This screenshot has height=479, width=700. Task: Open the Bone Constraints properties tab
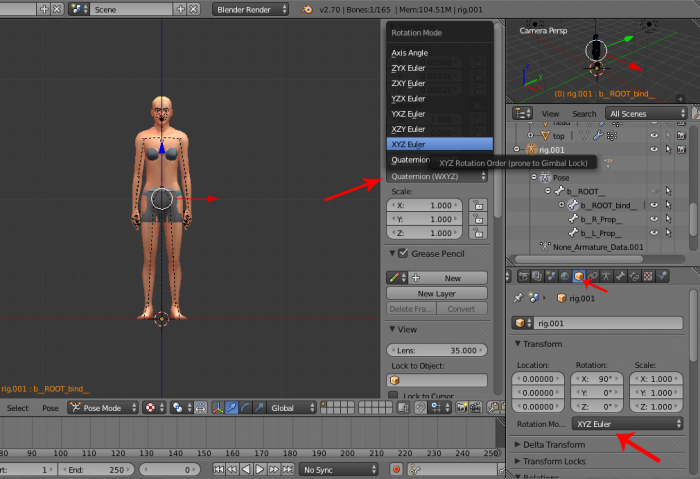(634, 276)
